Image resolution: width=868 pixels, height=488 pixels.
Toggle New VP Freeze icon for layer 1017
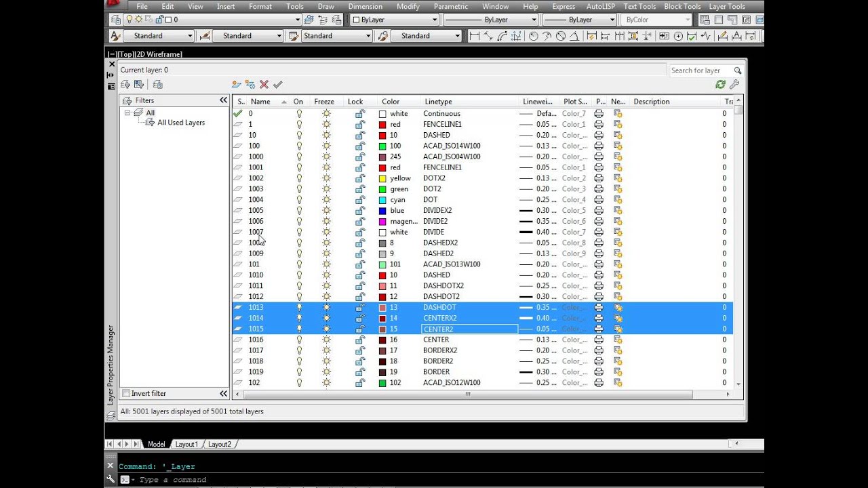click(618, 350)
